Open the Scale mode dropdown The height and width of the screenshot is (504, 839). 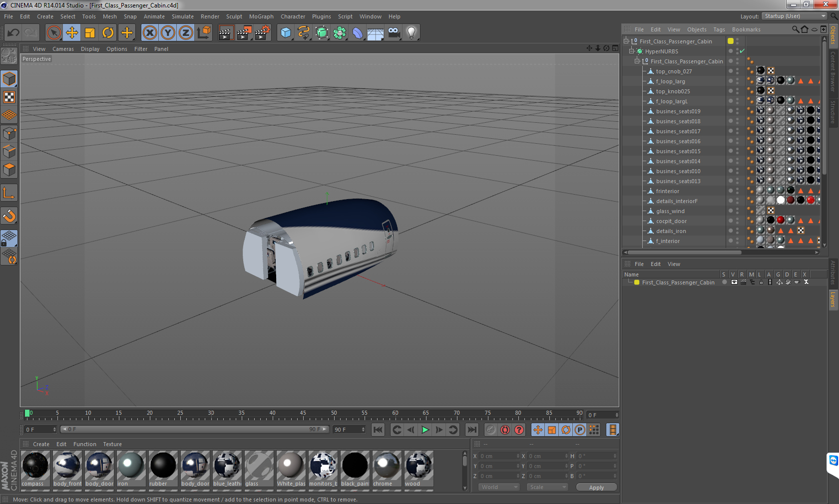(548, 487)
